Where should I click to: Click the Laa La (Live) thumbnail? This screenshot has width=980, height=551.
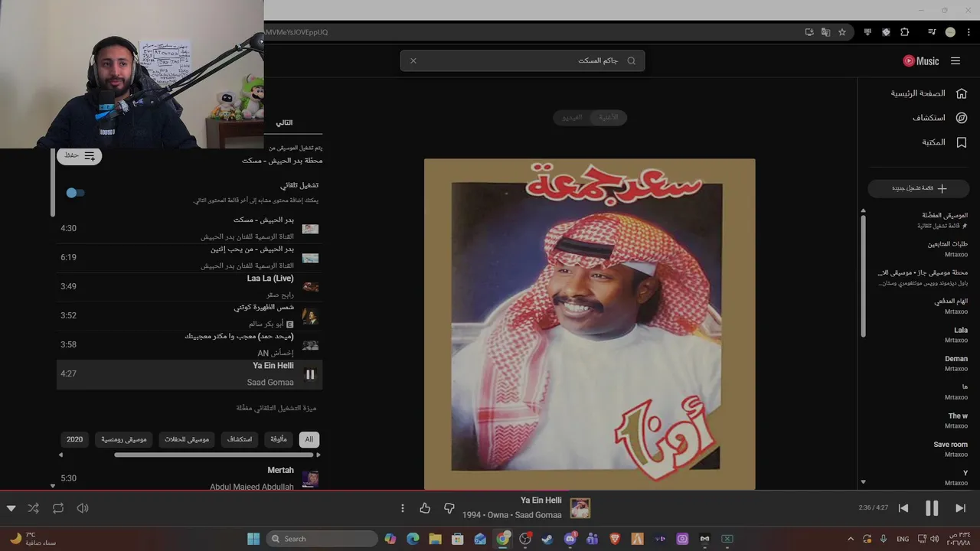(310, 287)
